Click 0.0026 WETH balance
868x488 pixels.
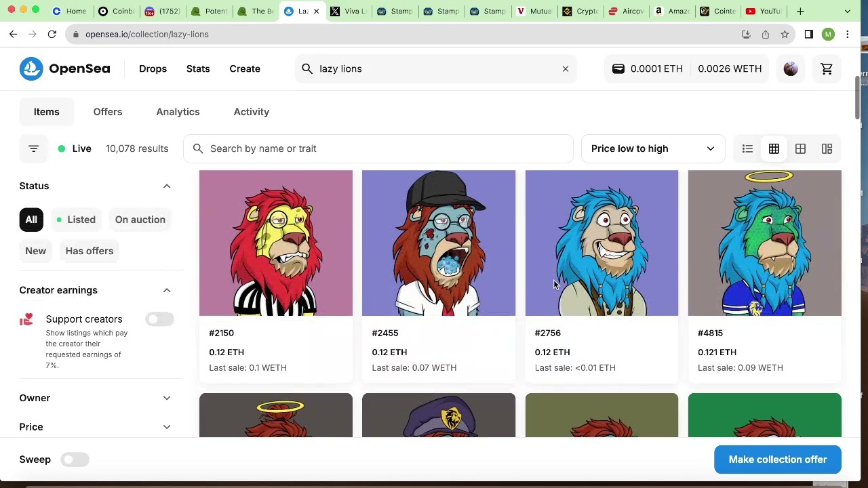click(730, 68)
